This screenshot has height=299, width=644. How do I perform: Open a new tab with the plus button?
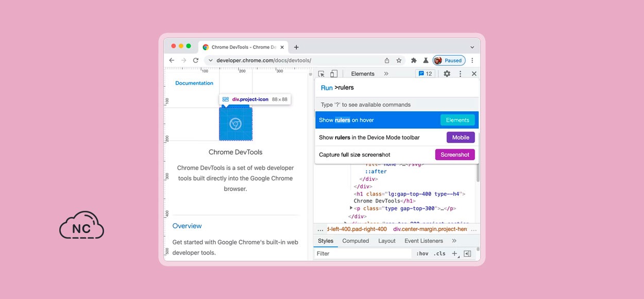[296, 47]
